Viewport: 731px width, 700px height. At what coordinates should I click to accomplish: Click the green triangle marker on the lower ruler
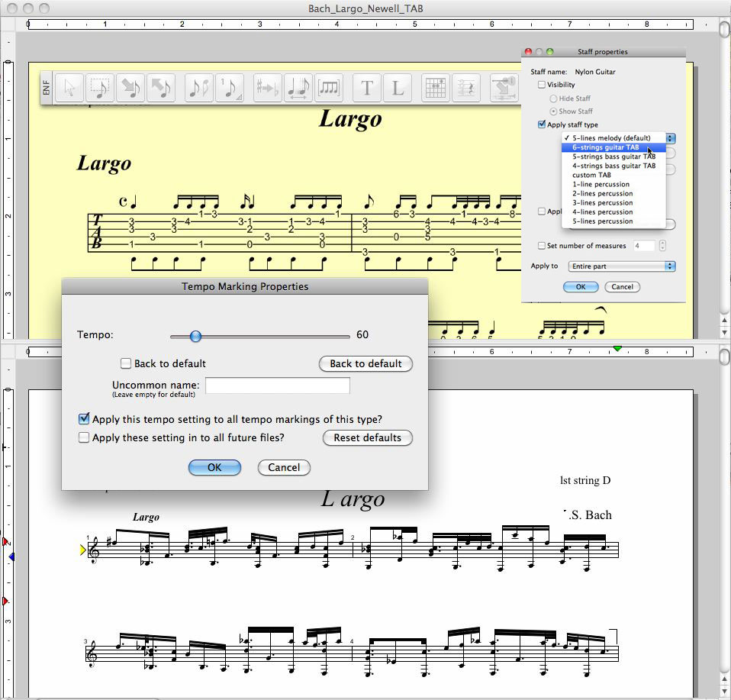tap(617, 348)
